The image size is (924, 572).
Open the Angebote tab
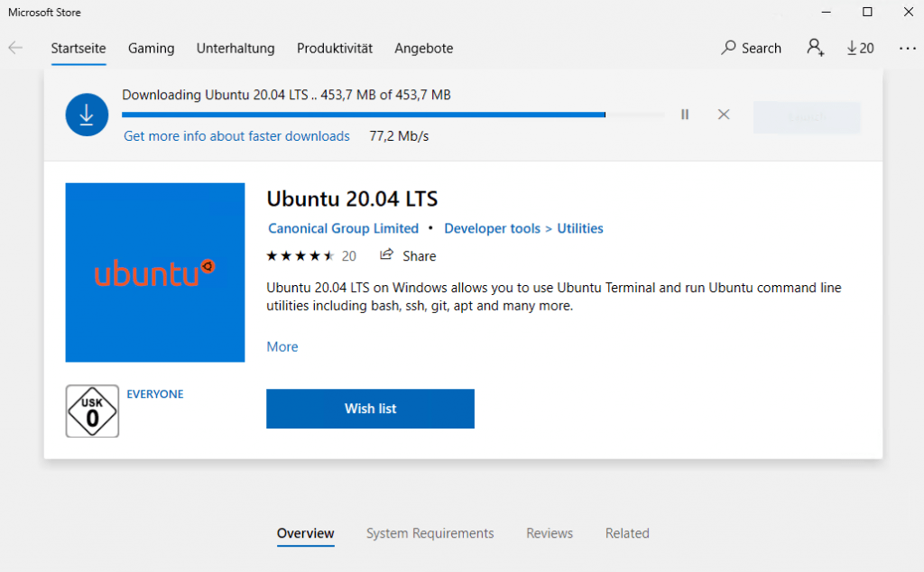point(424,49)
